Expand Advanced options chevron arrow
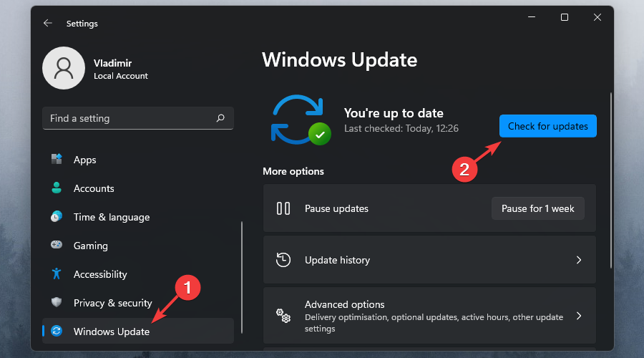Image resolution: width=644 pixels, height=358 pixels. pyautogui.click(x=579, y=316)
